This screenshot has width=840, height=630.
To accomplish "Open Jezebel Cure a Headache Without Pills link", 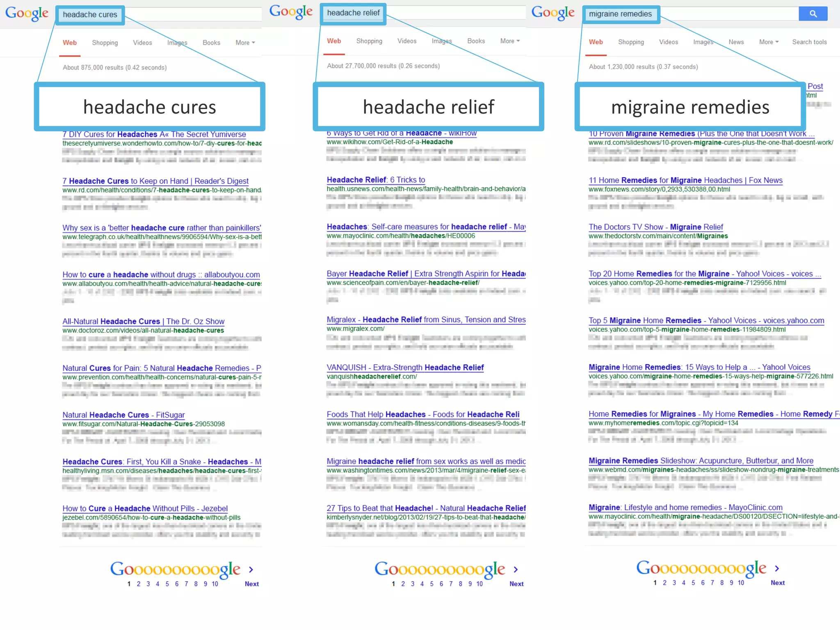I will (145, 508).
